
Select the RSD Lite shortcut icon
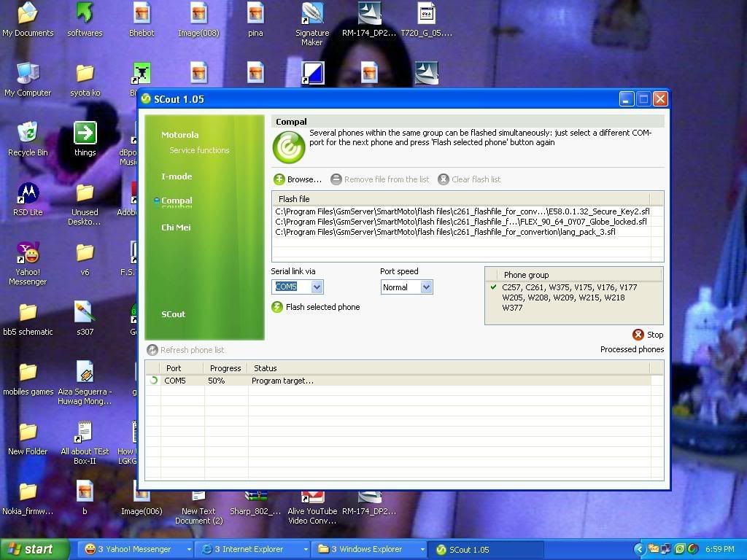tap(28, 199)
